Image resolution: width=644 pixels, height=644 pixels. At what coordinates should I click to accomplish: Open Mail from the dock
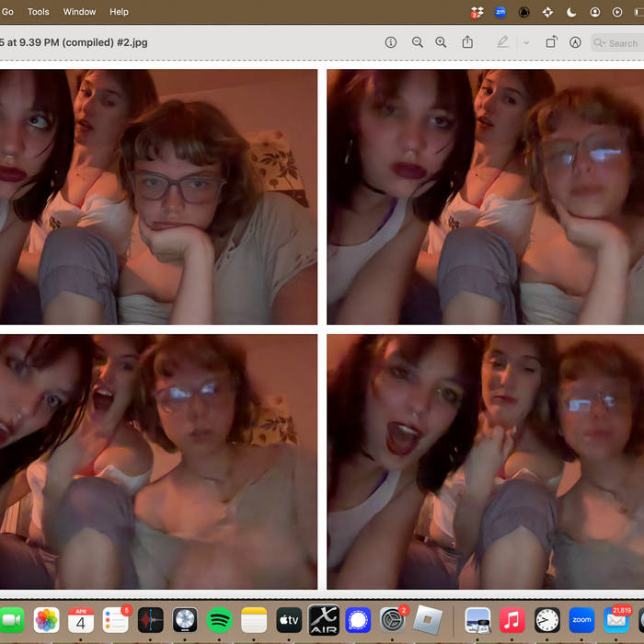tap(616, 620)
